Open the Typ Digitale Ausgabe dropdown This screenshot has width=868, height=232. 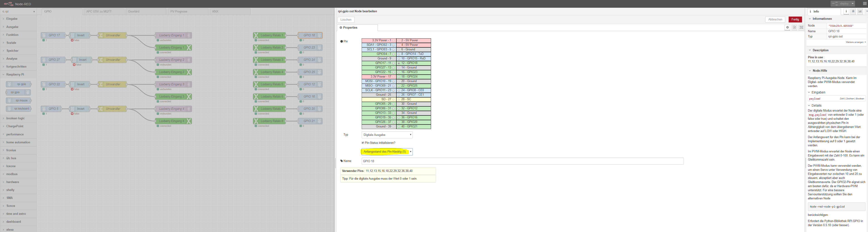point(387,135)
